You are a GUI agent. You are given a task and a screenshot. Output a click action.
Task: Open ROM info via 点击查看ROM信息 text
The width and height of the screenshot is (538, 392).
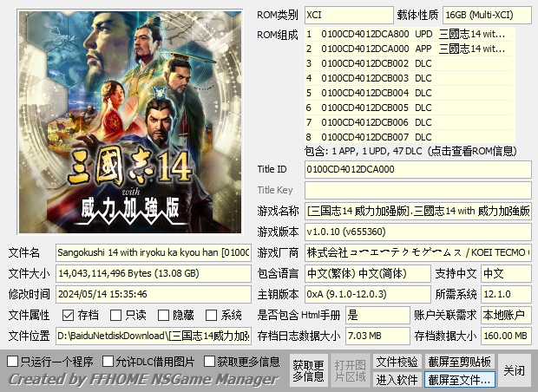tap(472, 151)
